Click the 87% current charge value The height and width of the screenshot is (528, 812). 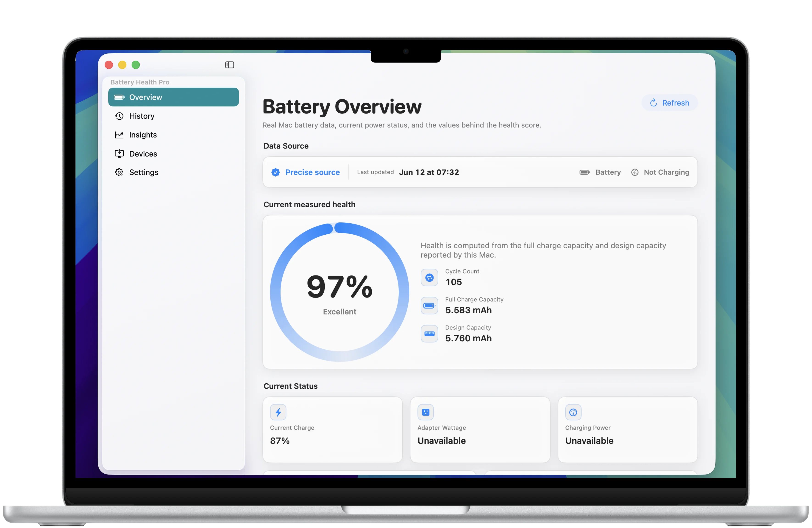(280, 441)
